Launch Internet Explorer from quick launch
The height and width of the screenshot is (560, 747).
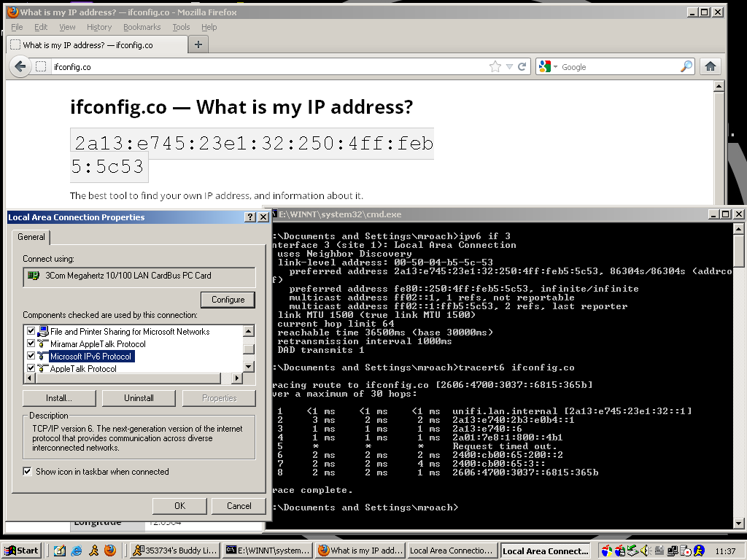pos(77,551)
